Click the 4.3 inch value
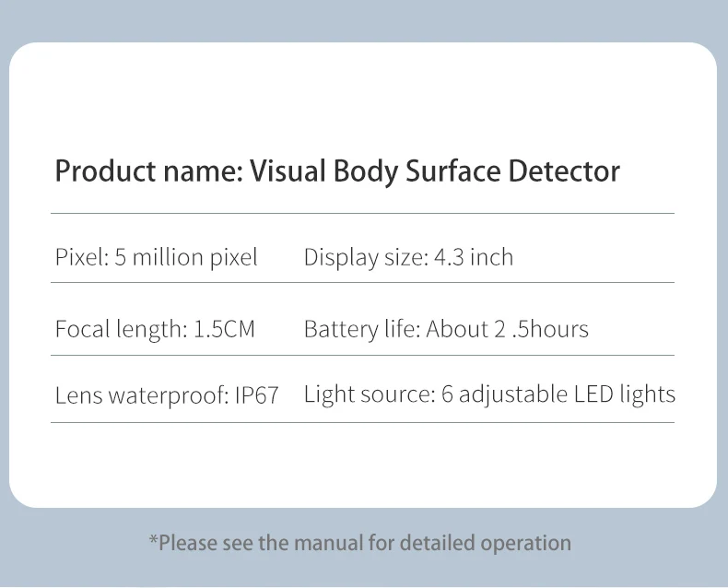Screen dimensions: 728x588 [x=474, y=257]
